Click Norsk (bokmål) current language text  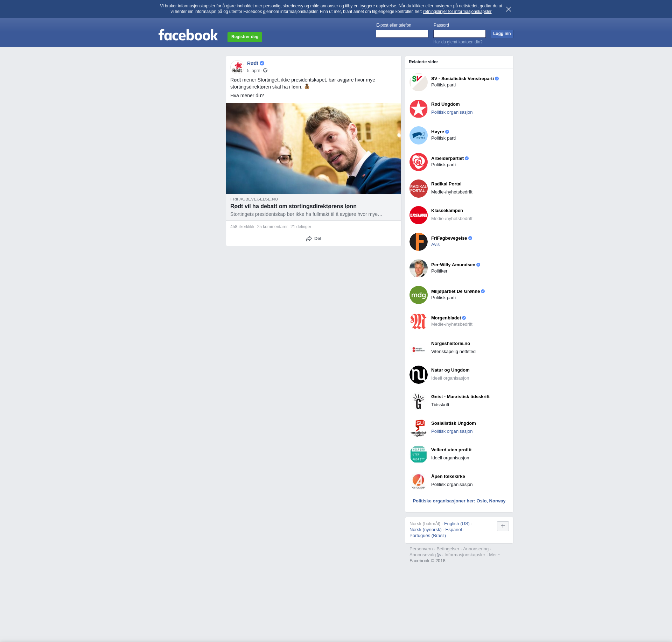click(425, 524)
